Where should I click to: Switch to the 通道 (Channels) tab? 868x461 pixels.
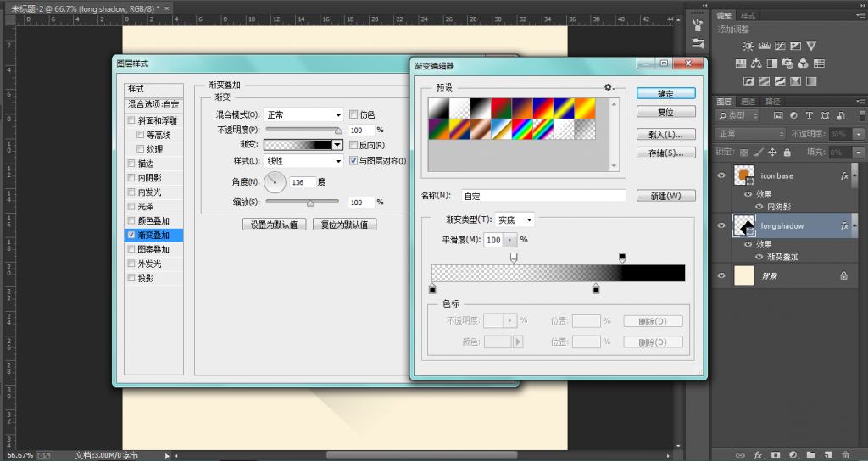[x=748, y=101]
